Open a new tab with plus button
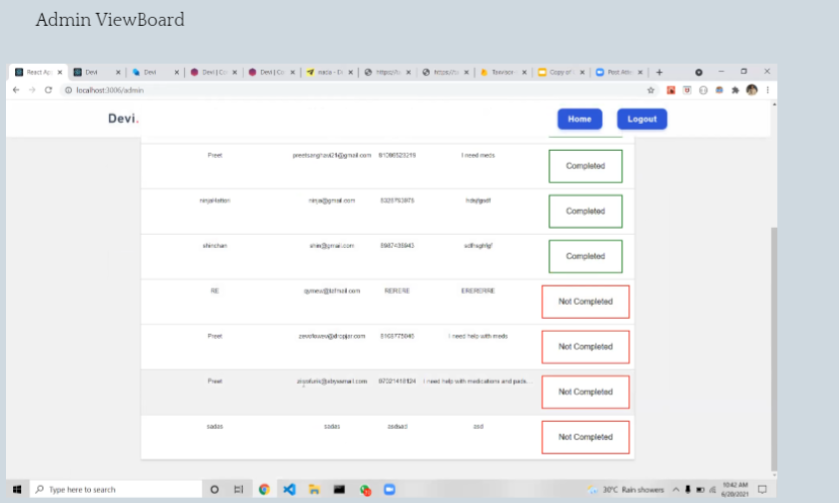This screenshot has height=503, width=839. pyautogui.click(x=659, y=72)
